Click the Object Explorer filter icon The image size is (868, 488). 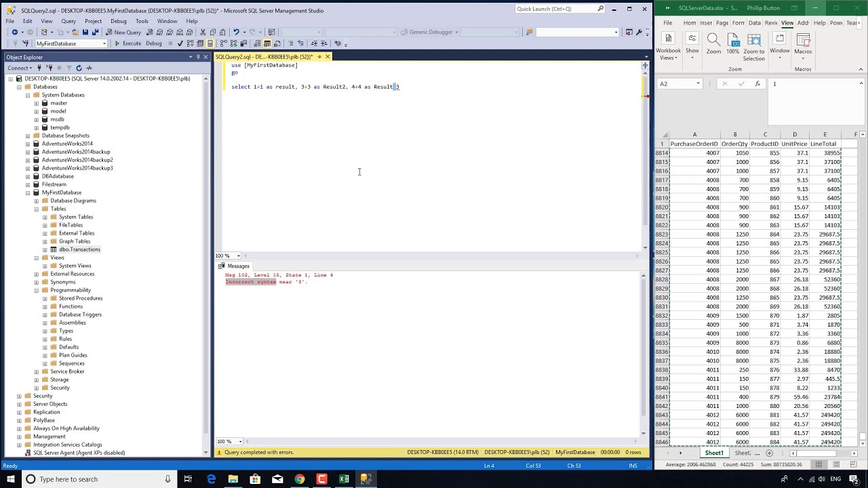pyautogui.click(x=68, y=68)
